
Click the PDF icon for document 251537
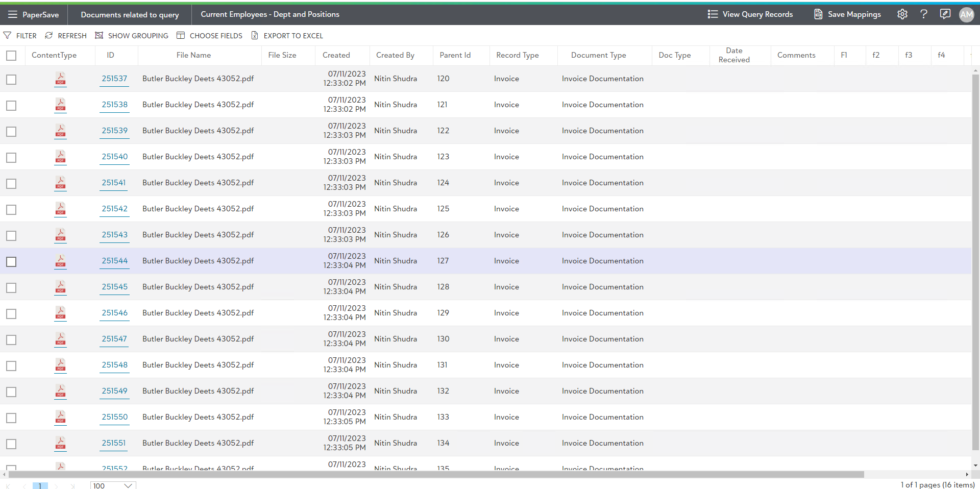tap(60, 79)
